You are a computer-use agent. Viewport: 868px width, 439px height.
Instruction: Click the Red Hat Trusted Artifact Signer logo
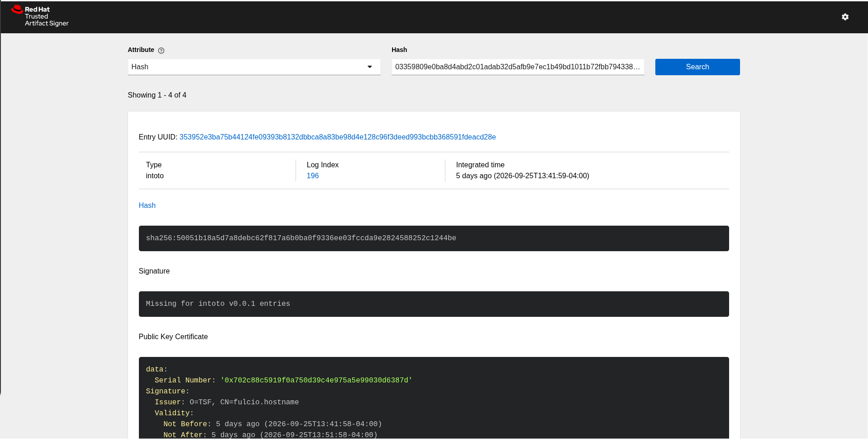(x=40, y=16)
